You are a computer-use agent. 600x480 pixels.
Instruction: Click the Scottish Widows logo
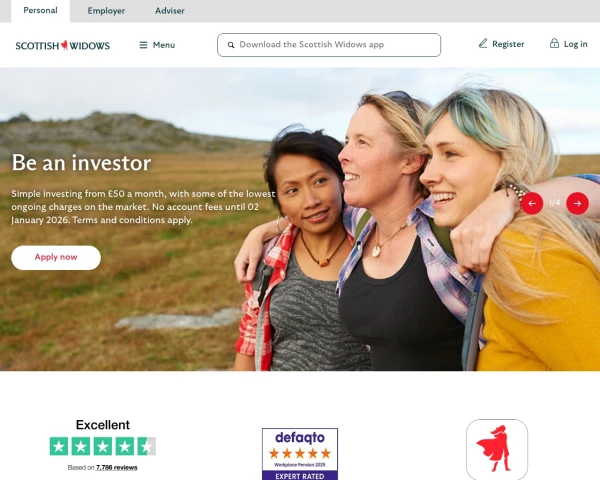tap(63, 45)
